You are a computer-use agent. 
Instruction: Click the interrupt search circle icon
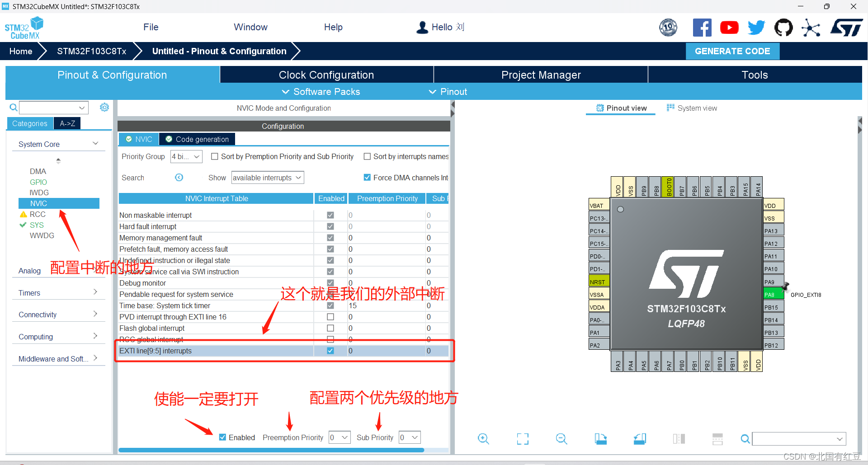tap(179, 178)
